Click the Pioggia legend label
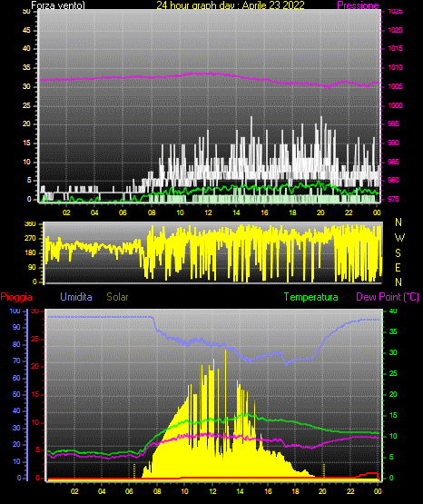Image resolution: width=423 pixels, height=504 pixels. [x=16, y=297]
